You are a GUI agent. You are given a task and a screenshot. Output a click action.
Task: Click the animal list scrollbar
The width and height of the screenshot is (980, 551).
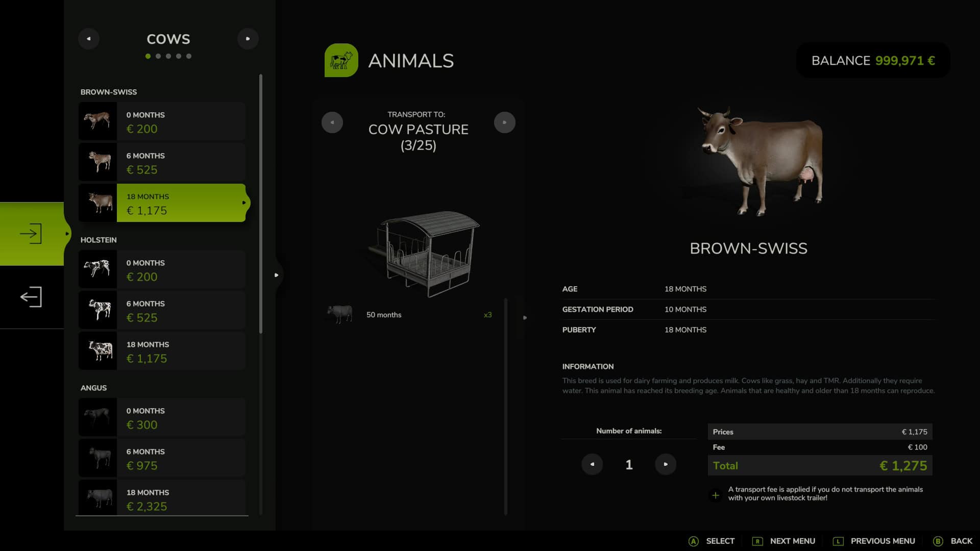tap(261, 204)
